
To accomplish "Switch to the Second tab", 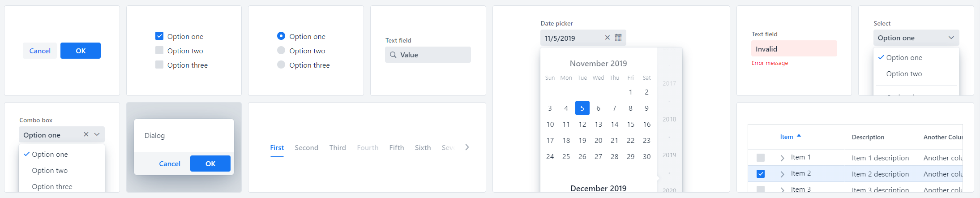I will tap(306, 147).
